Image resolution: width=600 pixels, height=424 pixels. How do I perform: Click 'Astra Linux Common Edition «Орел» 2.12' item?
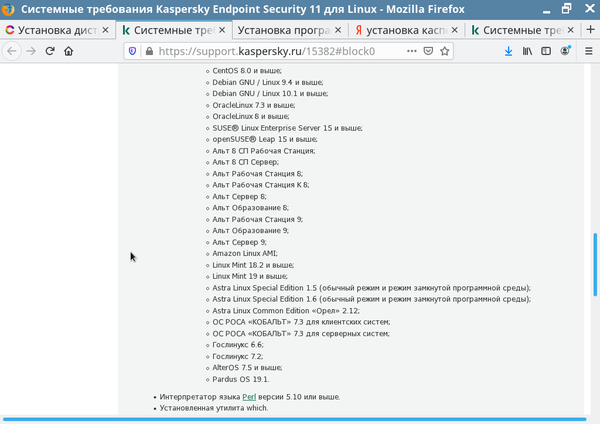point(286,311)
